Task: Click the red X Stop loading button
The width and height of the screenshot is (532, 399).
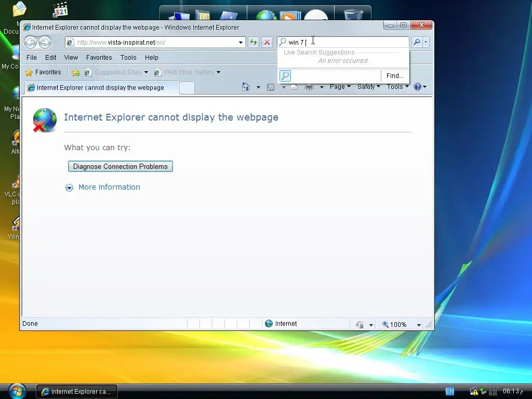Action: point(267,43)
